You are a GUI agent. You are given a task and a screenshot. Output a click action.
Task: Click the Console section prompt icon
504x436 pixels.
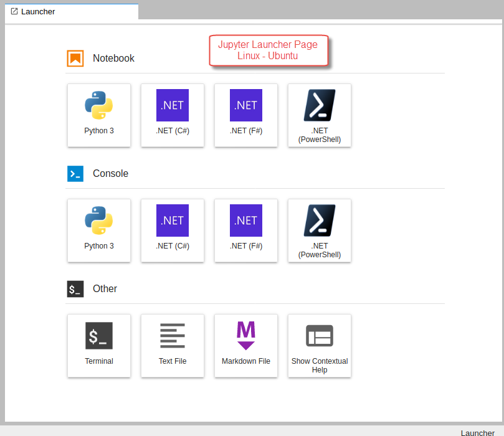coord(75,174)
